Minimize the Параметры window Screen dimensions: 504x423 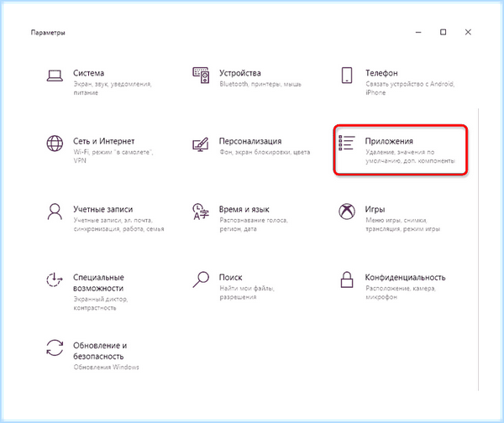418,32
